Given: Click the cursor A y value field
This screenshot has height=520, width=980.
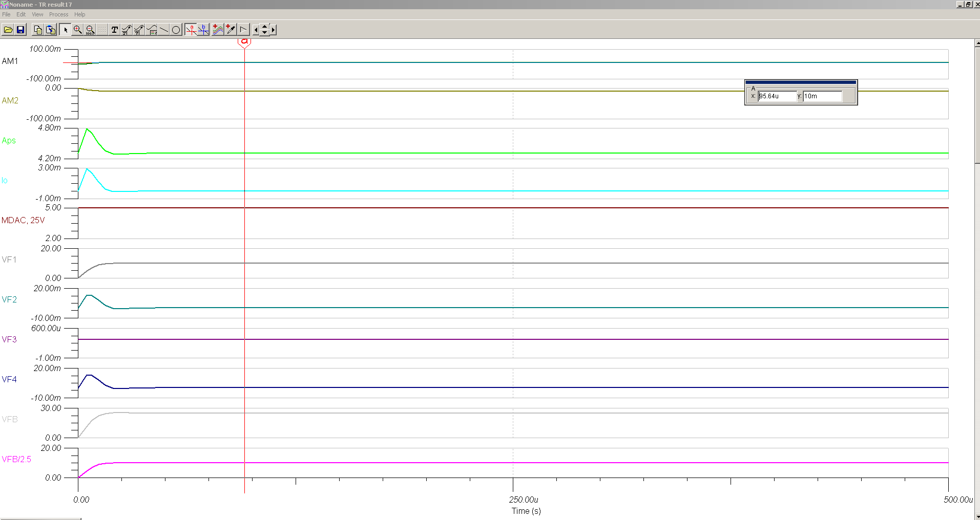Looking at the screenshot, I should tap(822, 96).
